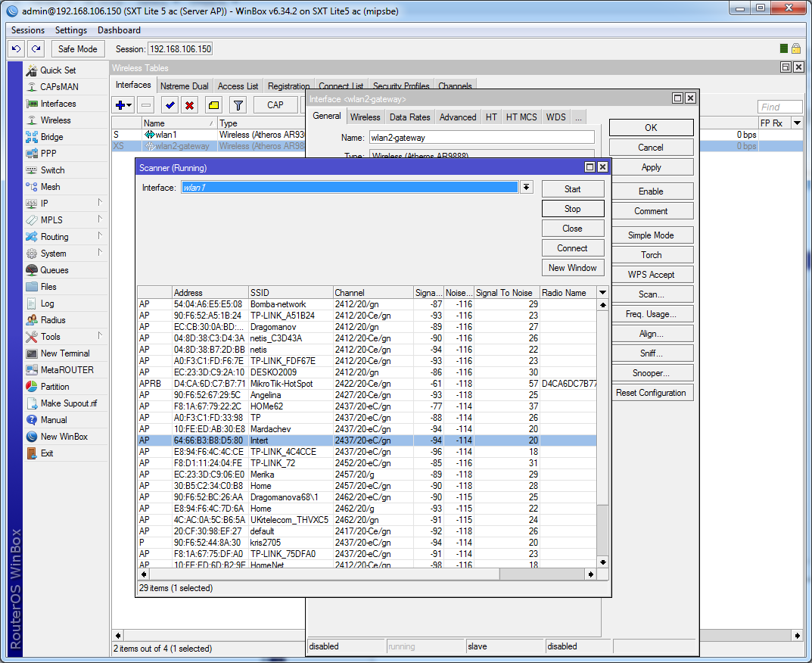Screen dimensions: 812x663
Task: Open the Settings menu
Action: tap(71, 30)
